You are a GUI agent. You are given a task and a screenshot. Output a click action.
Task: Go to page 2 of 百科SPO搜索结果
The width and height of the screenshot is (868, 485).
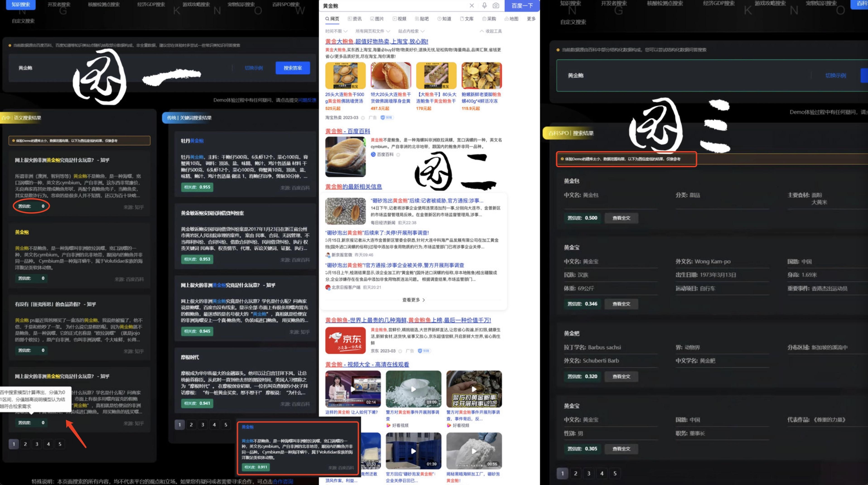coord(576,473)
